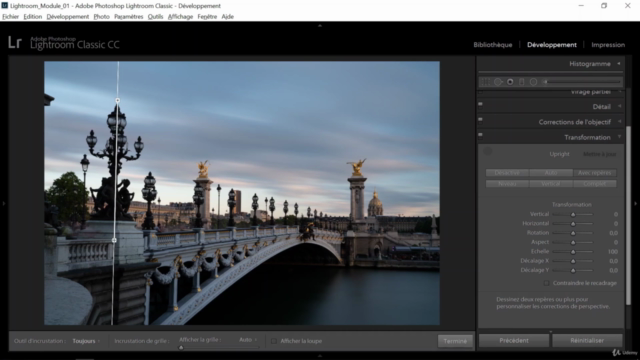Show the left panel with the edge arrow
The image size is (640, 360).
tap(4, 203)
